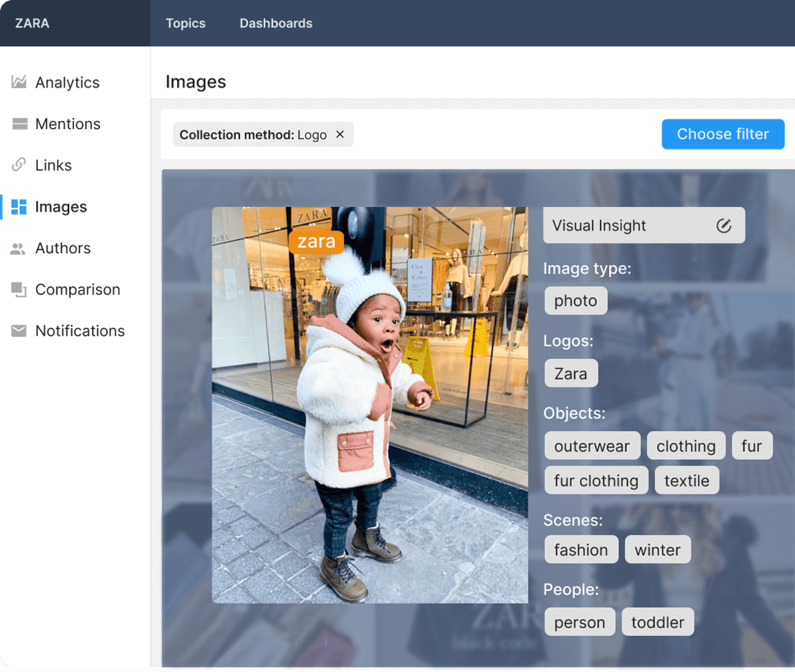This screenshot has width=795, height=672.
Task: Select the 'photo' image type tag
Action: pyautogui.click(x=575, y=301)
